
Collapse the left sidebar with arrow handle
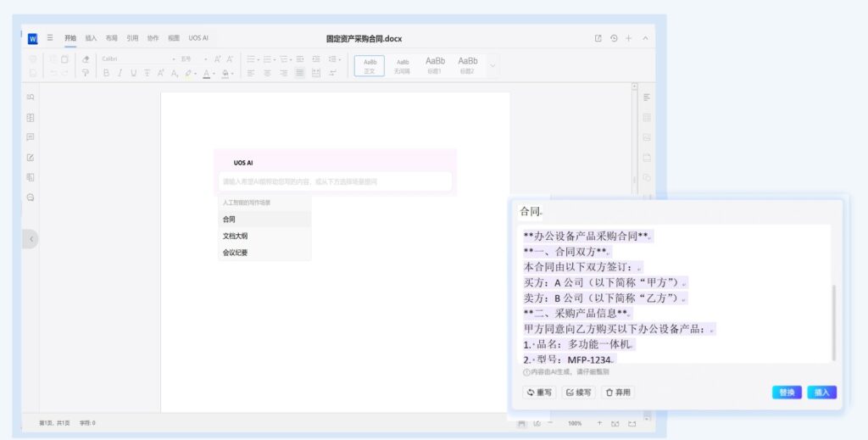31,239
